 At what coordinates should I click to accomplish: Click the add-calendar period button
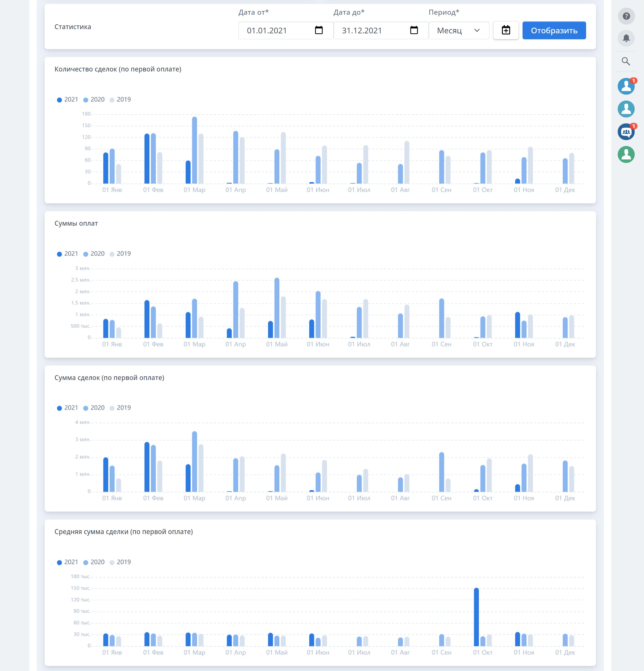[x=506, y=30]
